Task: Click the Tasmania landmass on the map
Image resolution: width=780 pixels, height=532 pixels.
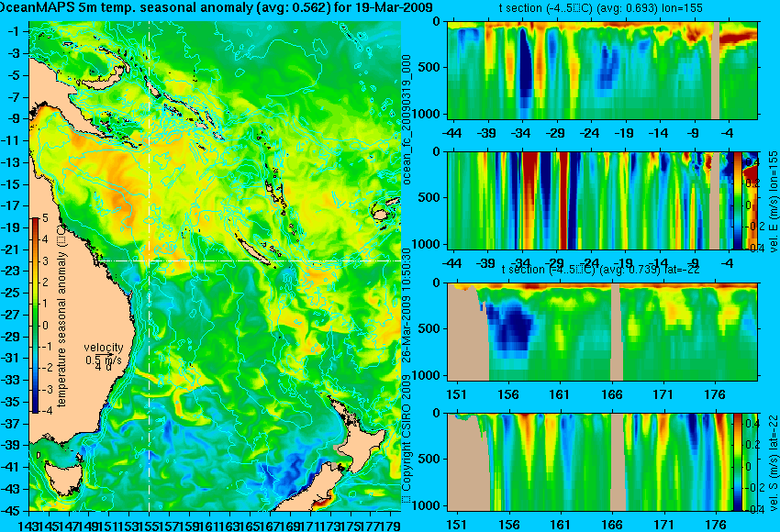Action: pos(63,479)
